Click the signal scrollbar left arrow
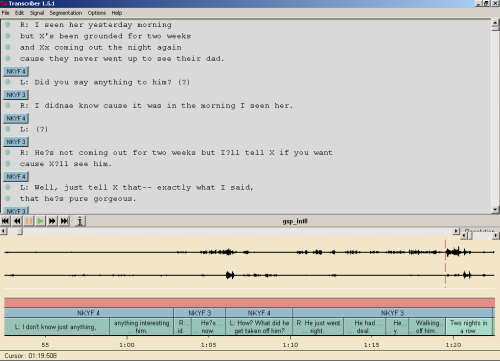The width and height of the screenshot is (500, 361). pyautogui.click(x=3, y=231)
